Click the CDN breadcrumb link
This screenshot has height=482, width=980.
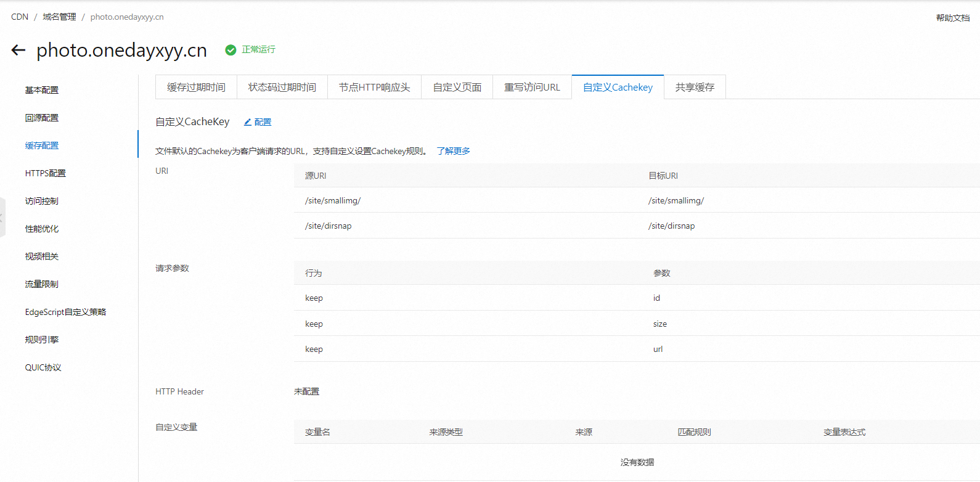tap(20, 17)
